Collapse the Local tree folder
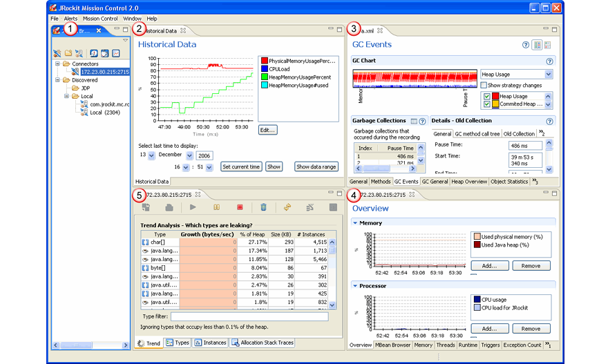Viewport: 599px width, 364px height. tap(66, 96)
